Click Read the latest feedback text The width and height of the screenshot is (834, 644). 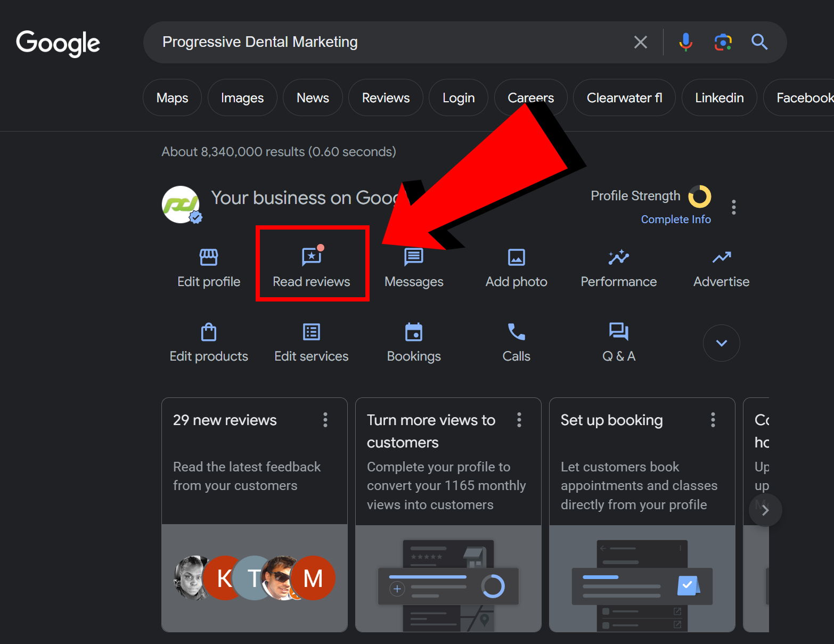[247, 476]
